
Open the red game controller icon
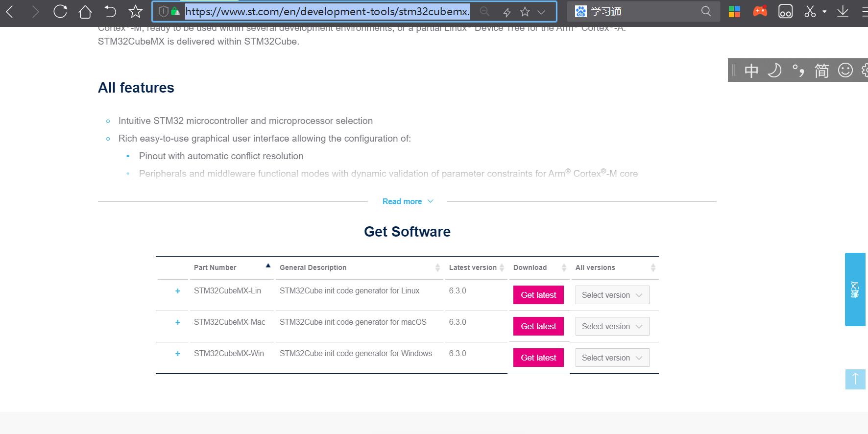760,11
